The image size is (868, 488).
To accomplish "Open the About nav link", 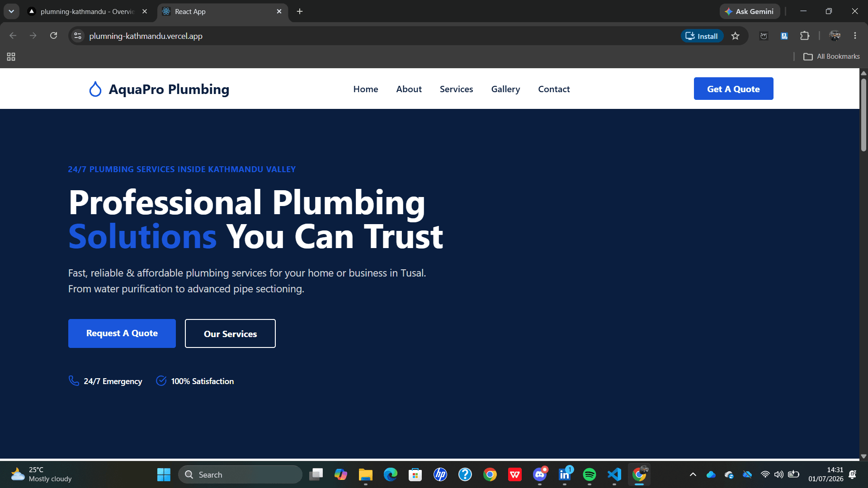I will coord(409,89).
